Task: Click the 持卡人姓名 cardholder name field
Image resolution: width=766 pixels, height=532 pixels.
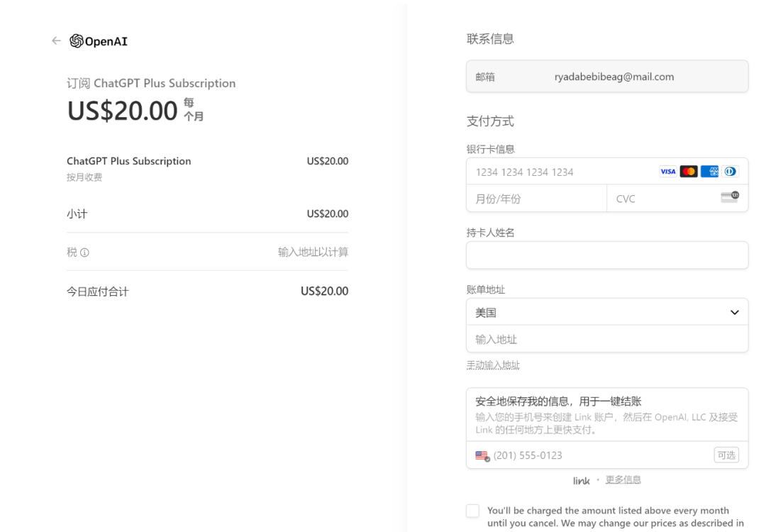Action: 606,255
